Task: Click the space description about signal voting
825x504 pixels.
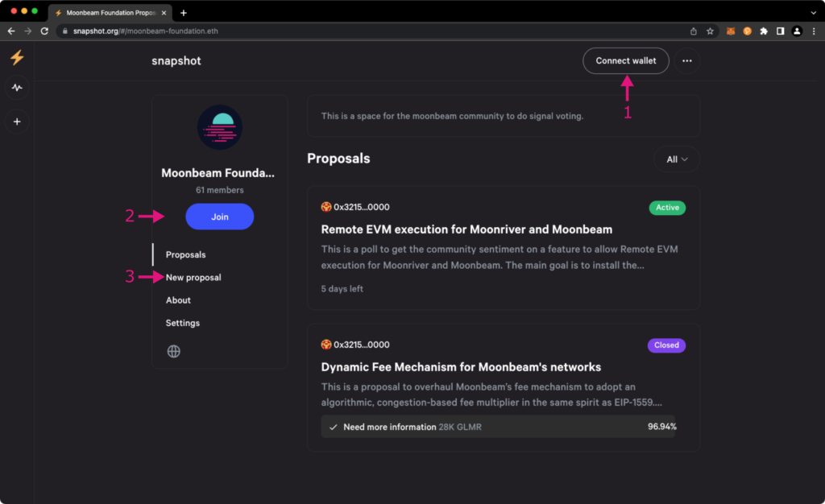Action: 453,116
